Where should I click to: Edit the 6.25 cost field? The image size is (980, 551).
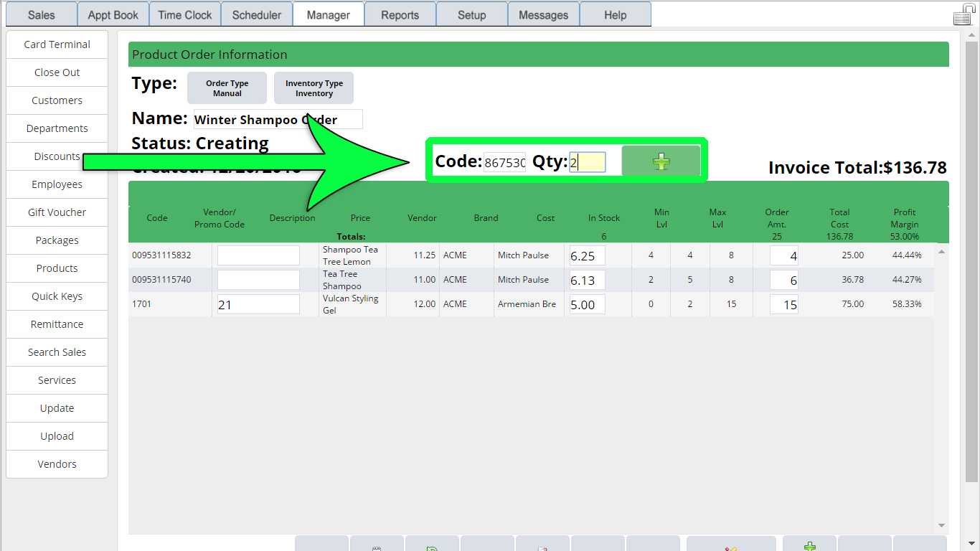coord(587,255)
